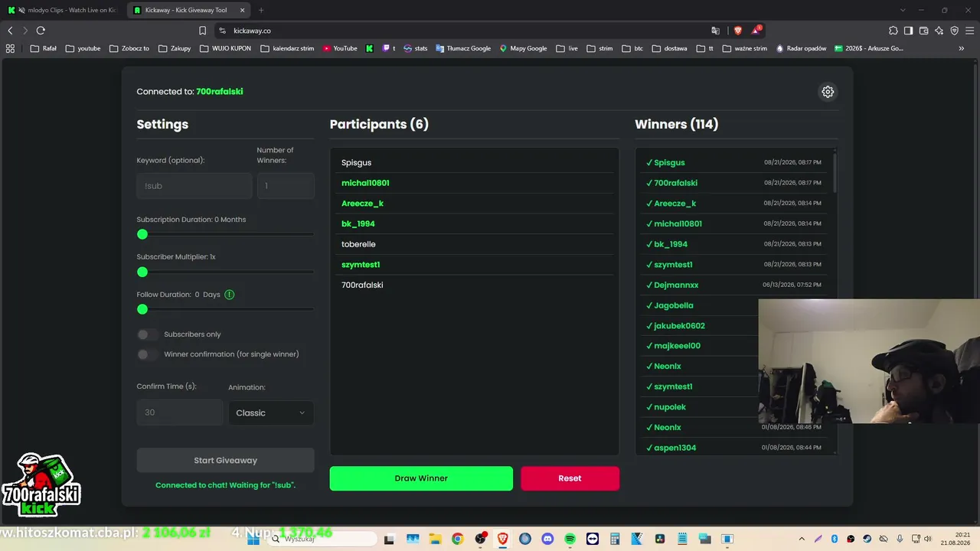Click the Number of Winners field

286,186
